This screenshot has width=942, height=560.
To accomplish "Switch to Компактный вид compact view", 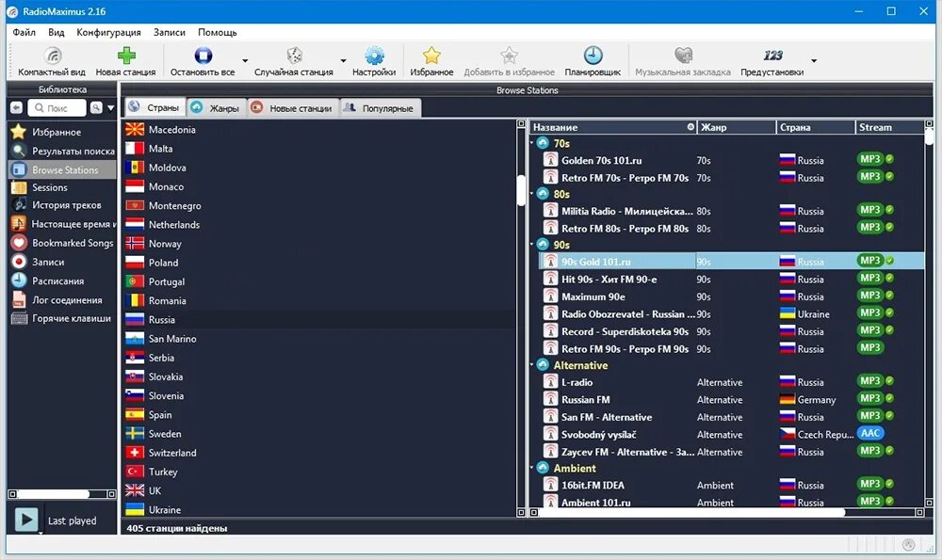I will 52,62.
